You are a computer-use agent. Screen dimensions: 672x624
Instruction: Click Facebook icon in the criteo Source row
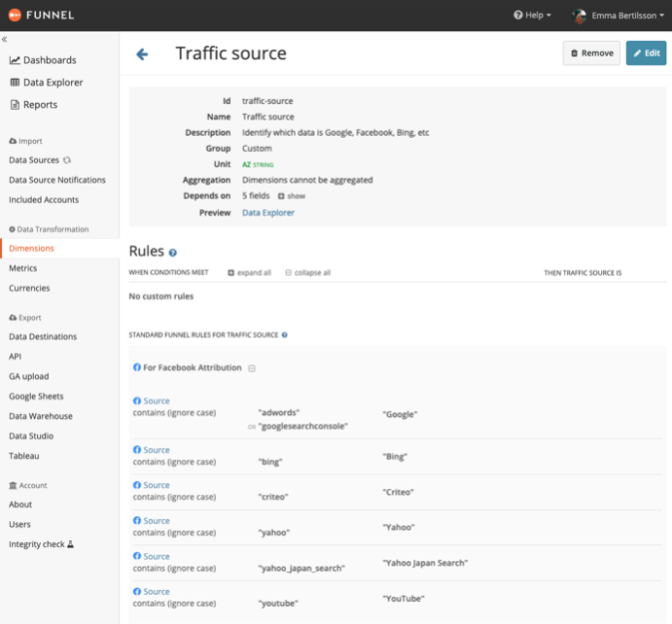[x=137, y=485]
